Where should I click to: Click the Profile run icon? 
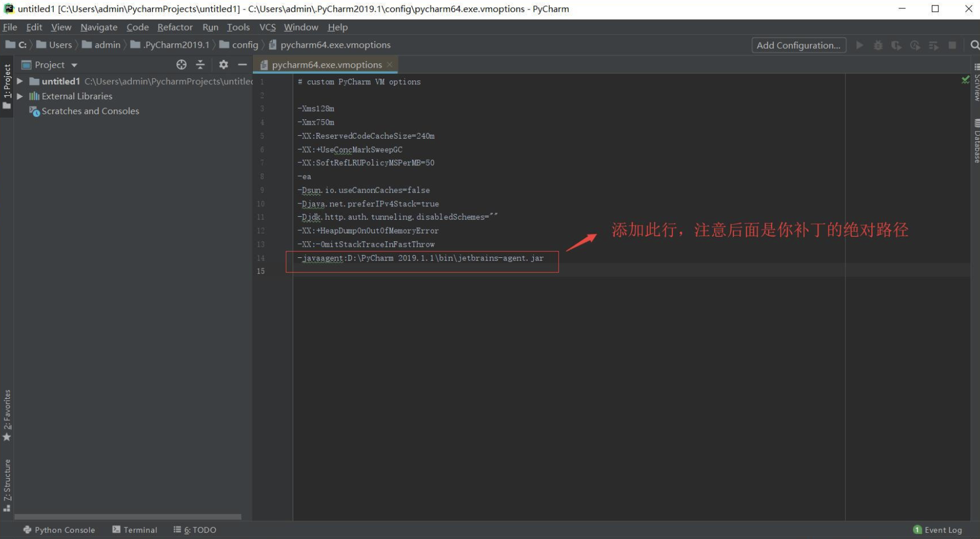915,45
